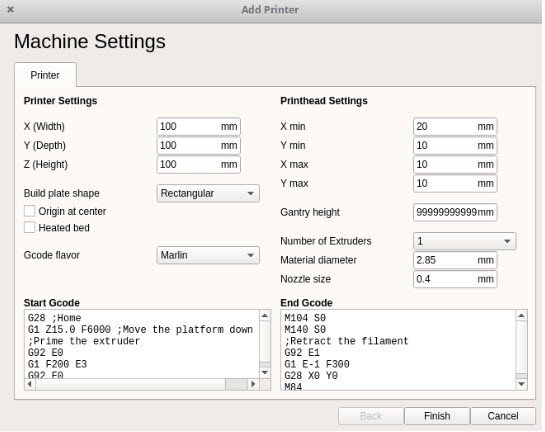Click the Finish button
The width and height of the screenshot is (545, 432).
pyautogui.click(x=437, y=416)
